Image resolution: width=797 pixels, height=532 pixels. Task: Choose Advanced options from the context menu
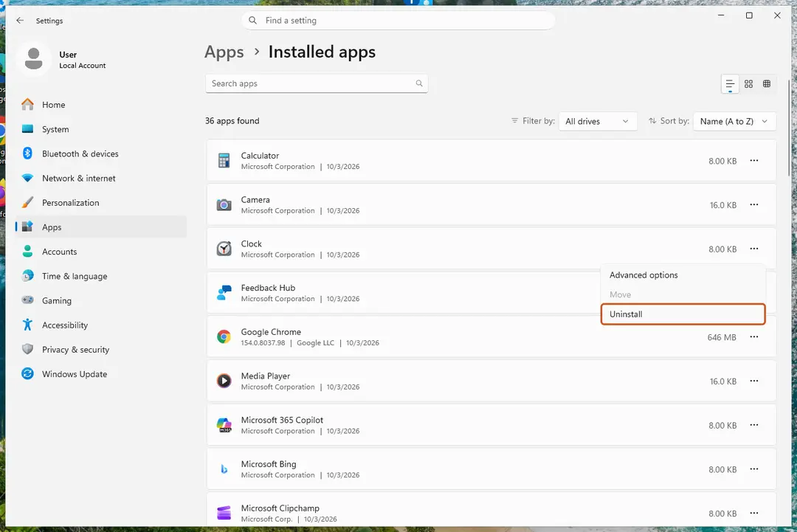(x=683, y=275)
